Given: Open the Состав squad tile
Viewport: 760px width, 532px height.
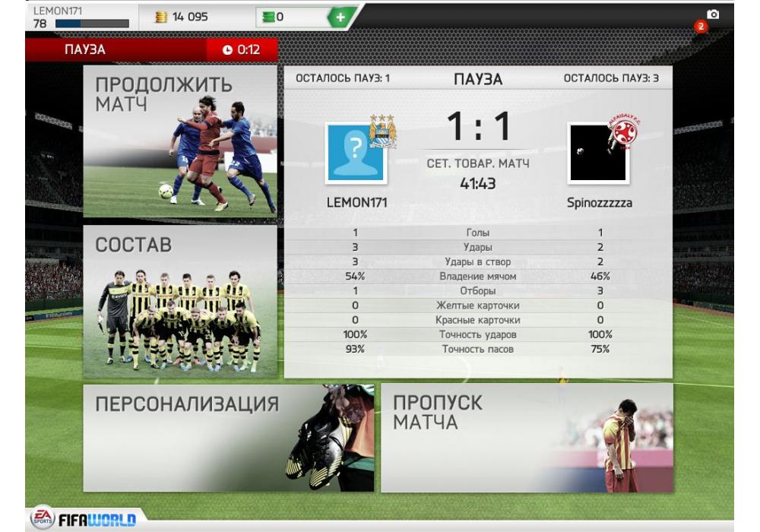Looking at the screenshot, I should [x=180, y=302].
